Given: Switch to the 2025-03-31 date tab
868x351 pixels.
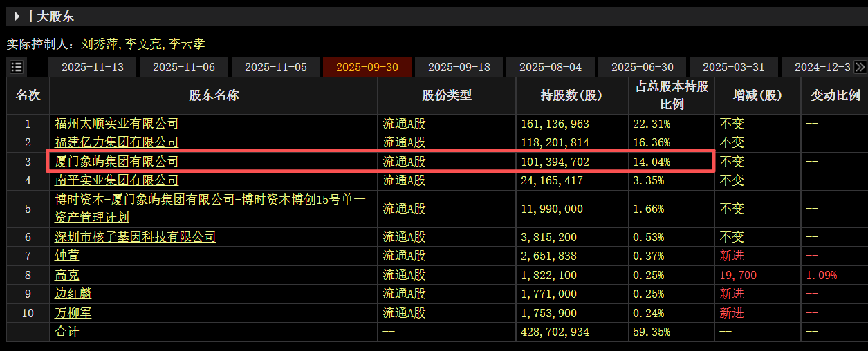Looking at the screenshot, I should click(x=734, y=67).
